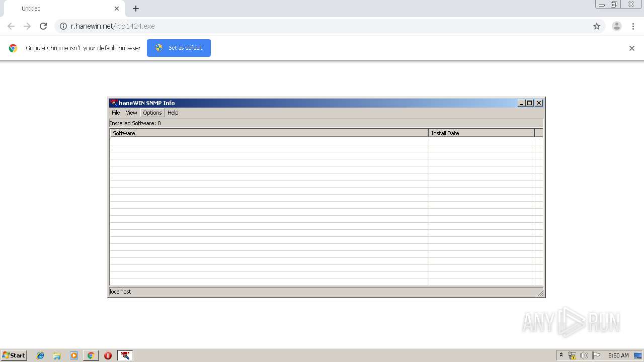Minimize the haneWIN SNMP Info window

[x=521, y=103]
